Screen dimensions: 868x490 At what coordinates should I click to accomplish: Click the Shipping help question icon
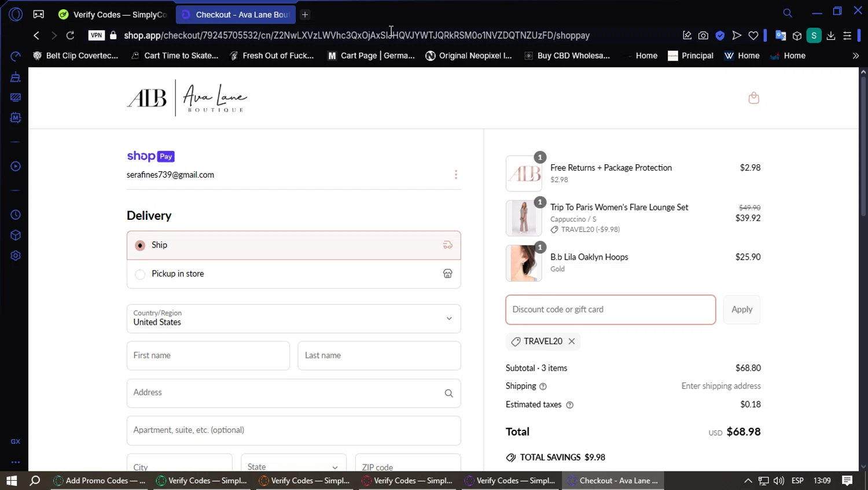543,386
